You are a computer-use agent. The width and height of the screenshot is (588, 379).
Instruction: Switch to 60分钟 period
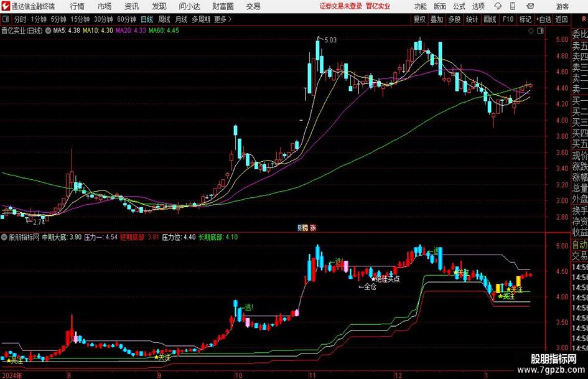(x=127, y=19)
